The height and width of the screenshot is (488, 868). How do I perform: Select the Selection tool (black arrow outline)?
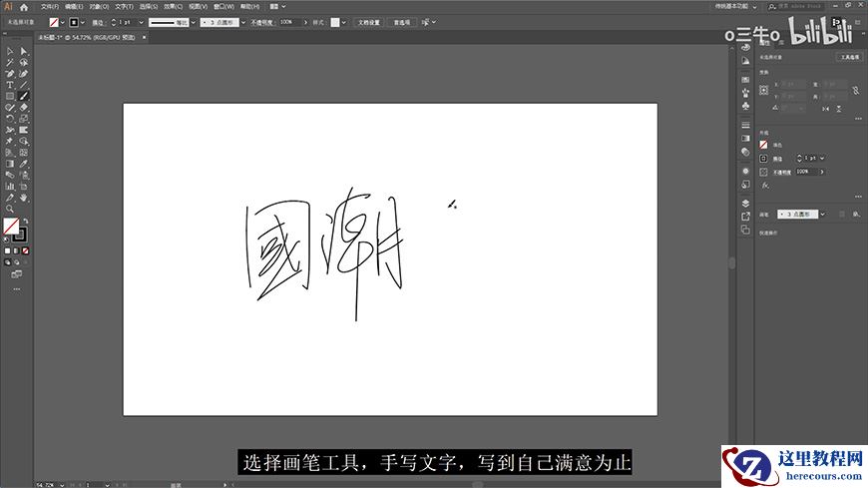(x=10, y=51)
